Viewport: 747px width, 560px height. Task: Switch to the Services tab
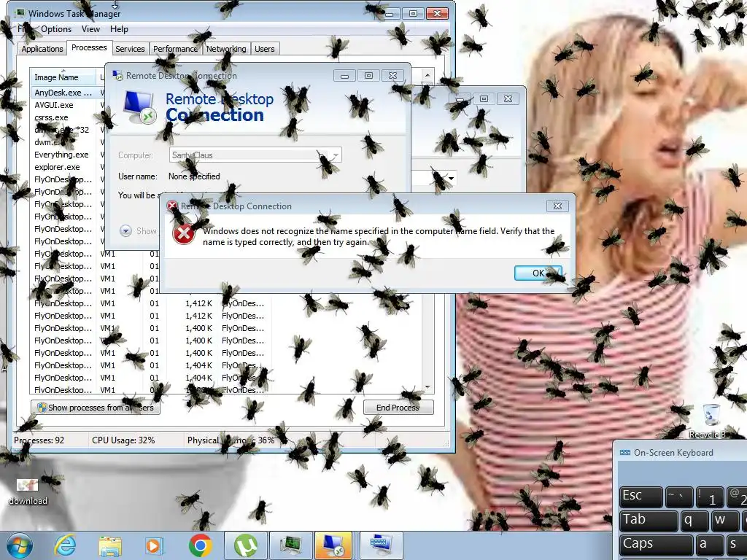130,49
